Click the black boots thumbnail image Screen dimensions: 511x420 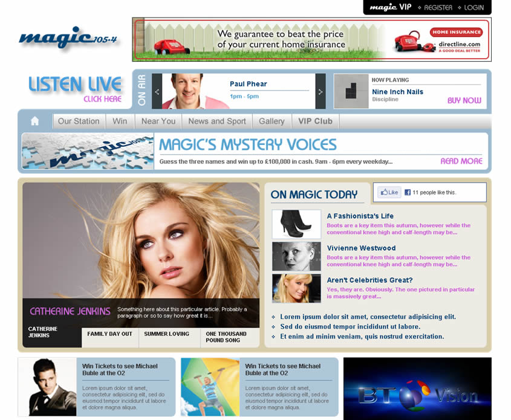point(296,224)
